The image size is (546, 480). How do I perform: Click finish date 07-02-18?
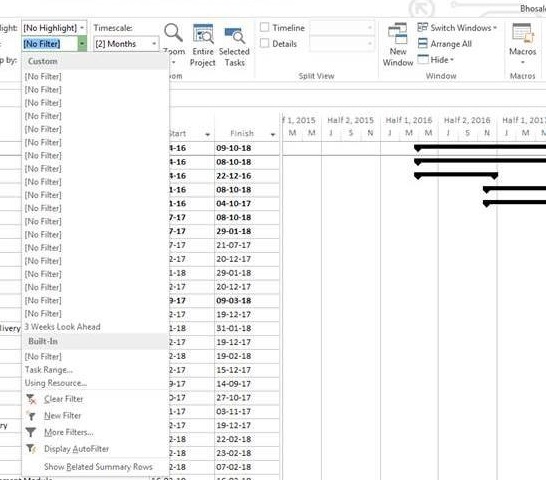pos(234,467)
